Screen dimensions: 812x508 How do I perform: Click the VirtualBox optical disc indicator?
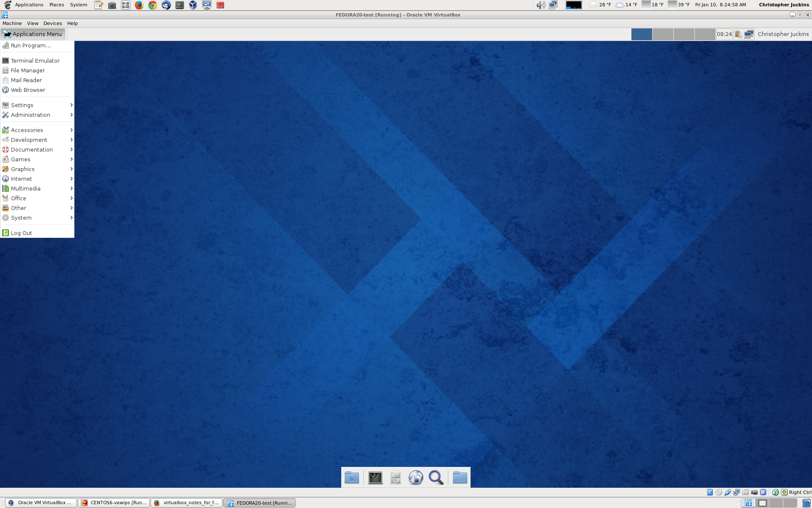[719, 492]
